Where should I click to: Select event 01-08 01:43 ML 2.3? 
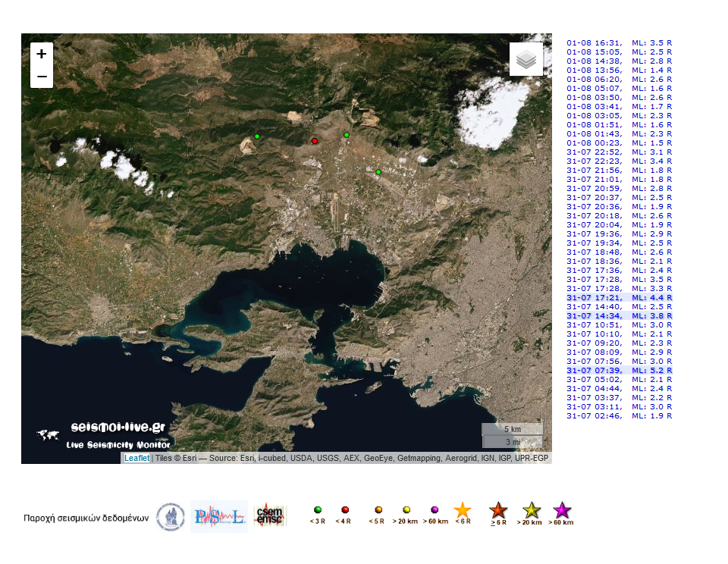point(620,133)
